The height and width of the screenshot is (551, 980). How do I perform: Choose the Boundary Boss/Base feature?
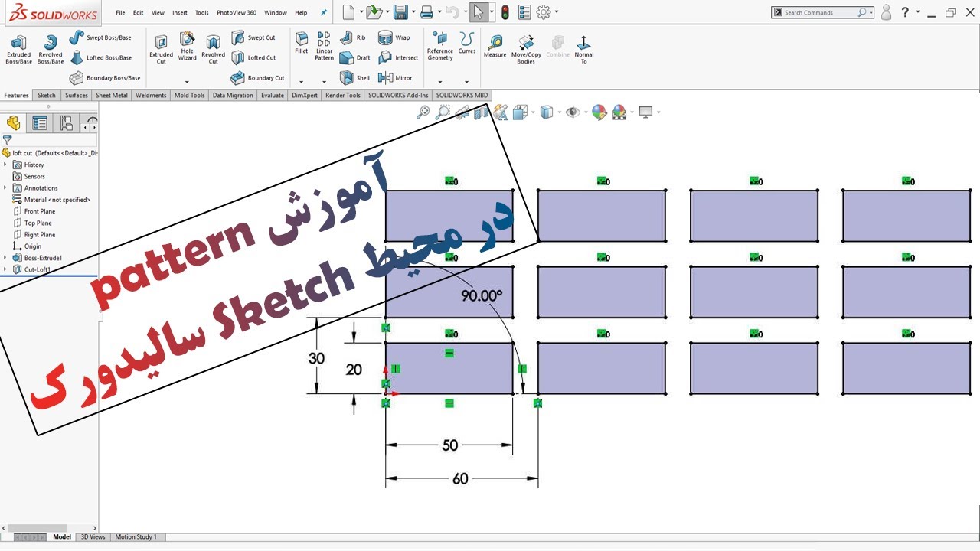pos(105,78)
